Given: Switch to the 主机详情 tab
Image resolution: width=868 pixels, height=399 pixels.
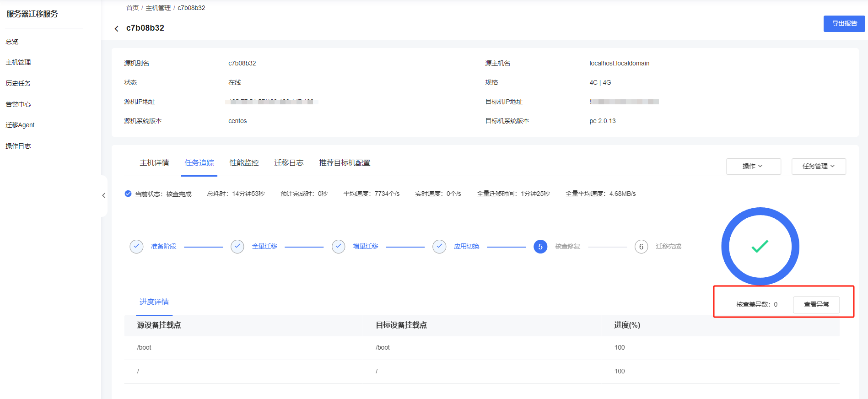Looking at the screenshot, I should click(x=154, y=163).
